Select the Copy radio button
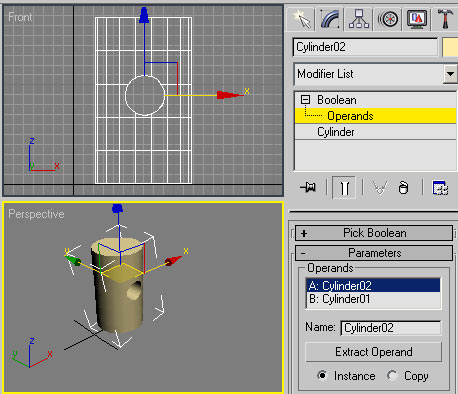The width and height of the screenshot is (458, 394). tap(392, 376)
